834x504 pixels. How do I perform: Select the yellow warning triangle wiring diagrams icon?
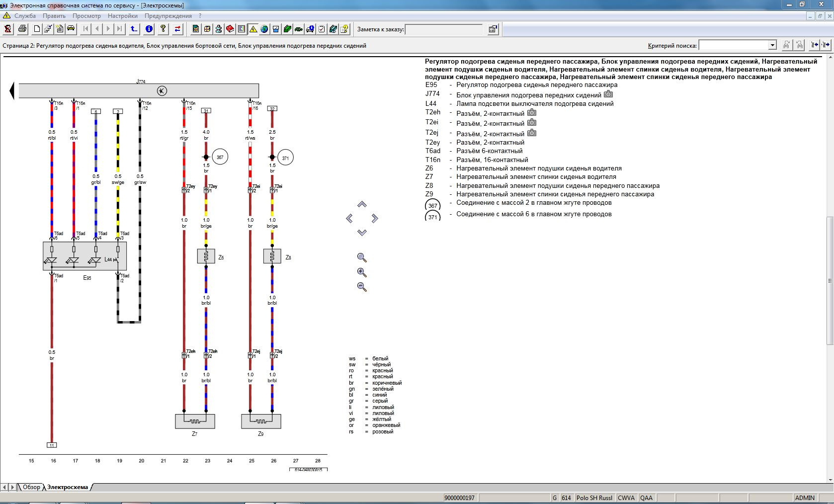(253, 29)
